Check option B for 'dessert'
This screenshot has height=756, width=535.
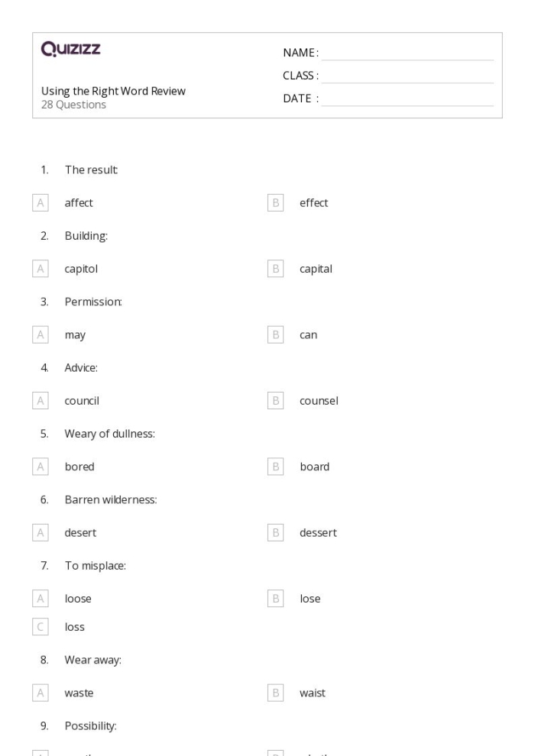[x=275, y=532]
